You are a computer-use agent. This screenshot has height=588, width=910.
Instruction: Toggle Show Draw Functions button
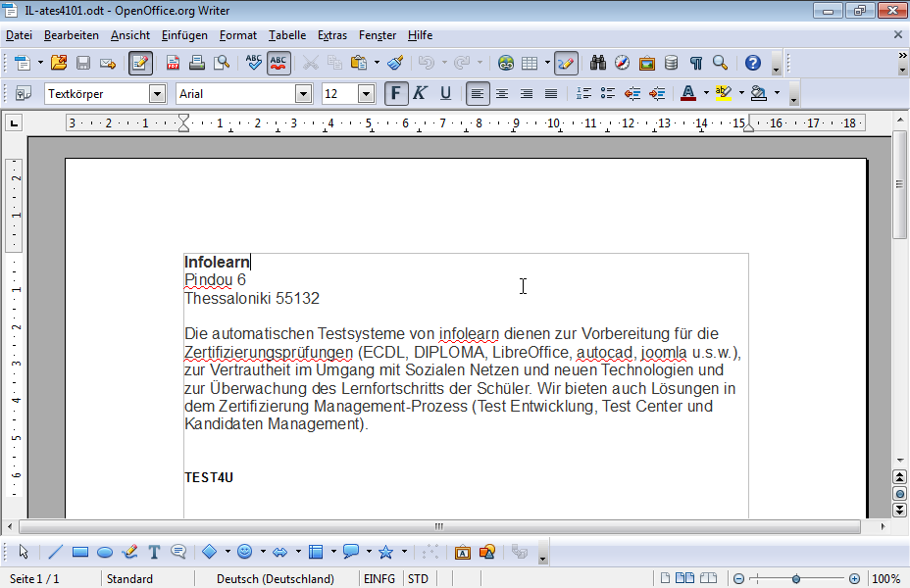pyautogui.click(x=566, y=63)
